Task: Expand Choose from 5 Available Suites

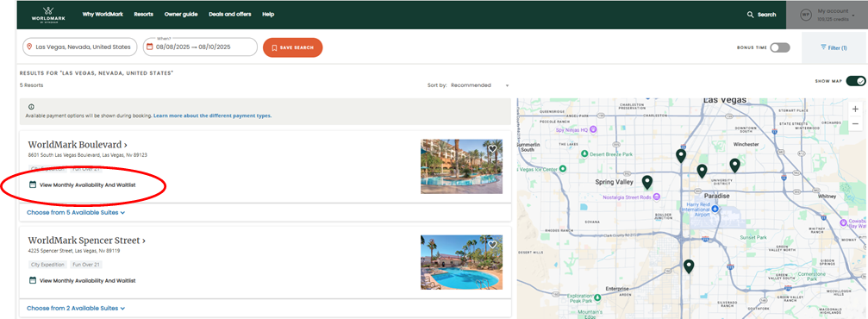Action: (x=76, y=212)
